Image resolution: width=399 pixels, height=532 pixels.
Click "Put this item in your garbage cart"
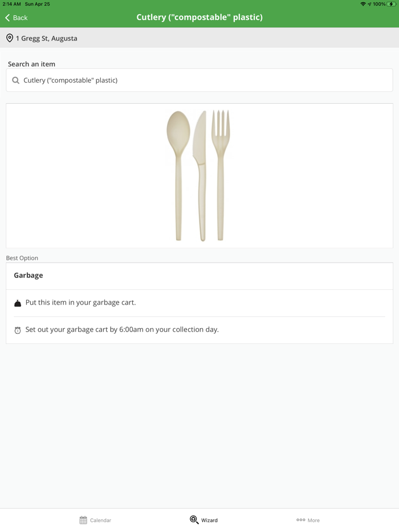pos(80,302)
